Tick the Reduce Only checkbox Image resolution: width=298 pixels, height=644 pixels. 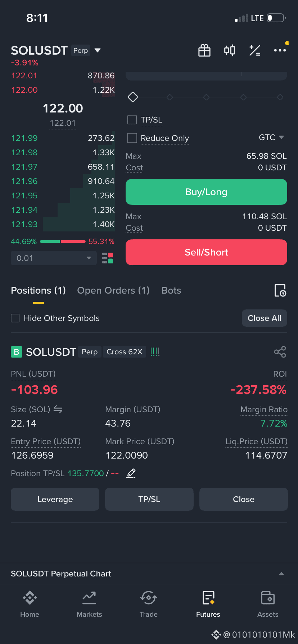(x=132, y=138)
